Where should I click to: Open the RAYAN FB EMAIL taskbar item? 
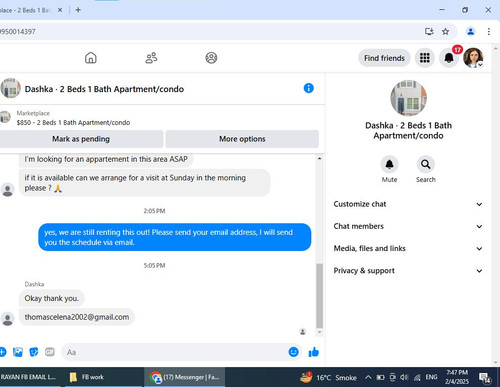point(30,377)
